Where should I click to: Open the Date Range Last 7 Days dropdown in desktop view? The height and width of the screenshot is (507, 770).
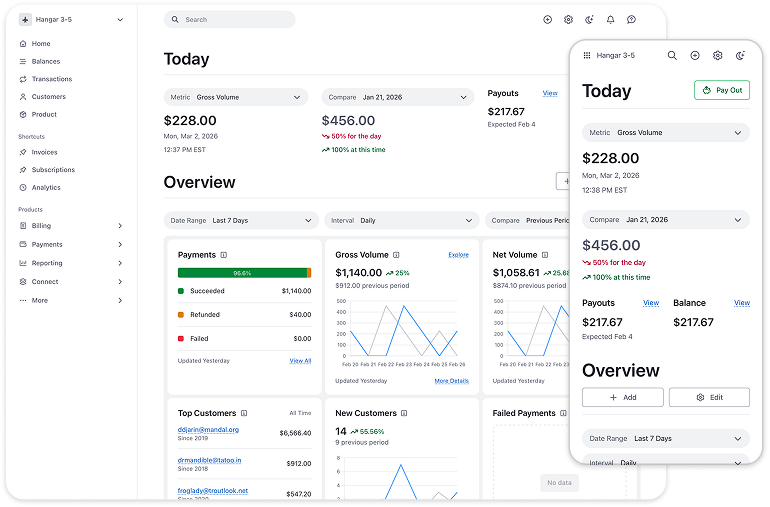[x=241, y=221]
